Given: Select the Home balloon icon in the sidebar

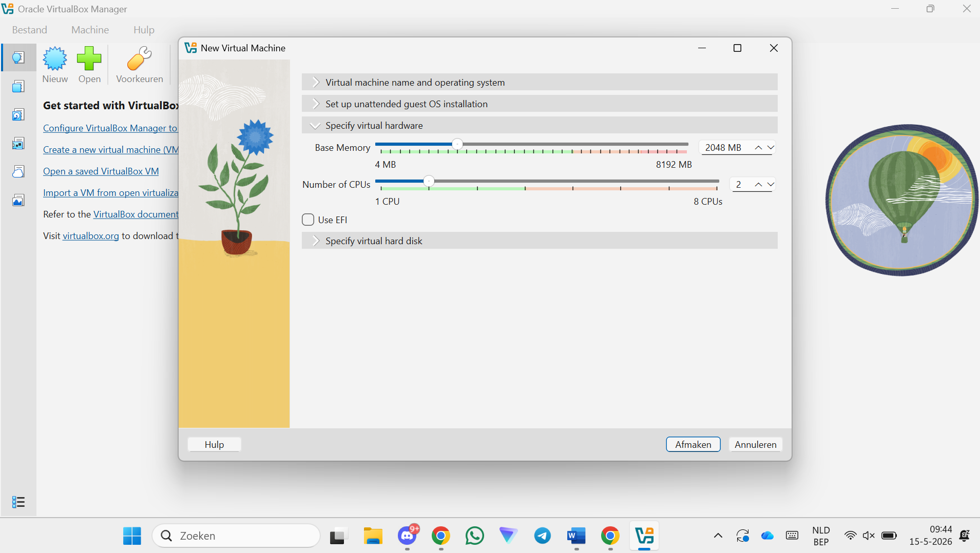Looking at the screenshot, I should click(18, 57).
